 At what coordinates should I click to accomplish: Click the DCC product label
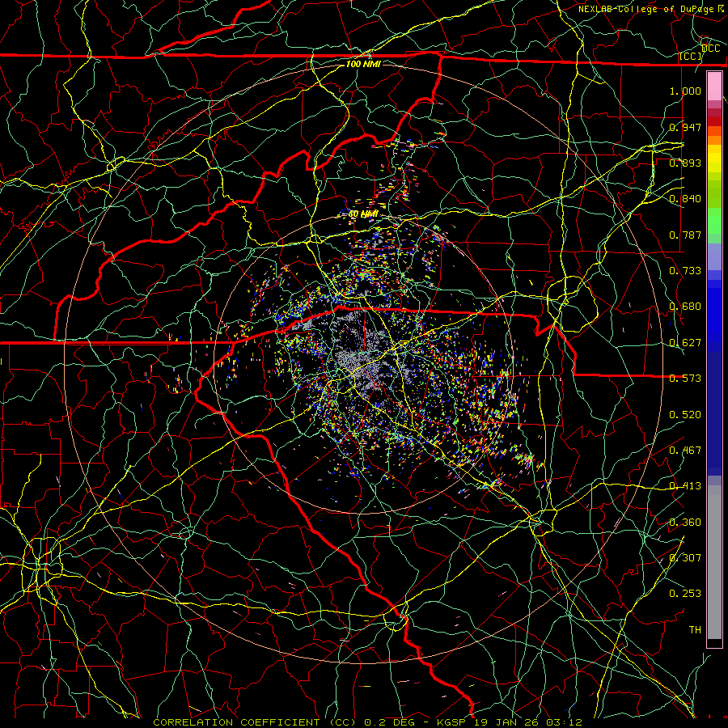click(x=710, y=49)
